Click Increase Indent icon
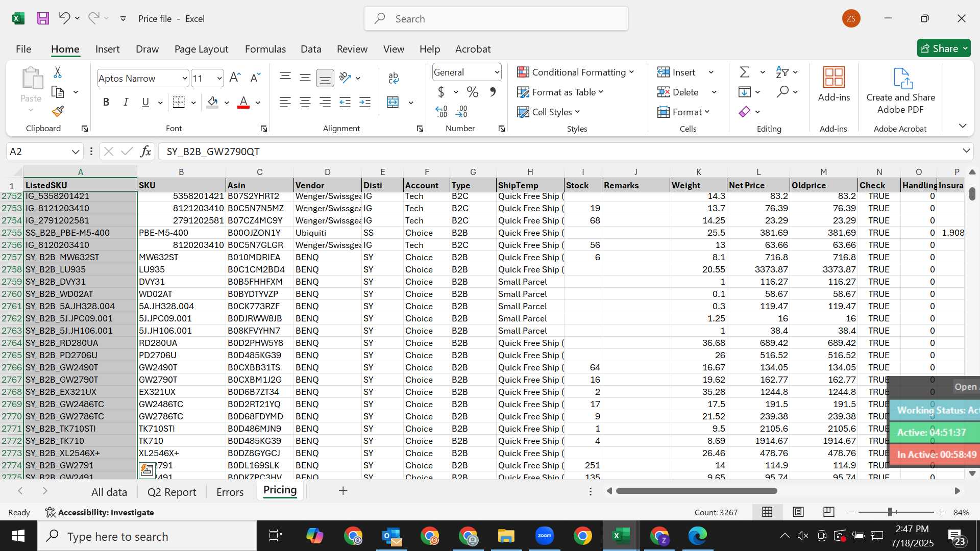Screen dimensions: 980x551 [x=365, y=103]
